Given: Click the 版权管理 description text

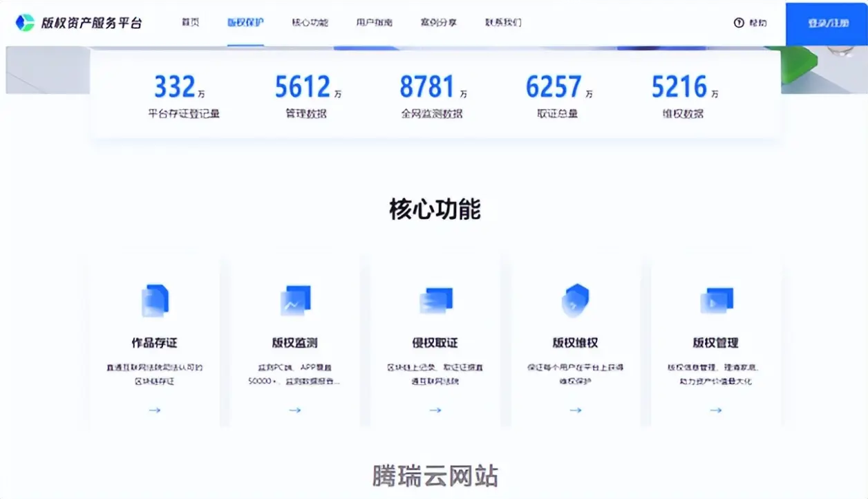Looking at the screenshot, I should click(715, 374).
